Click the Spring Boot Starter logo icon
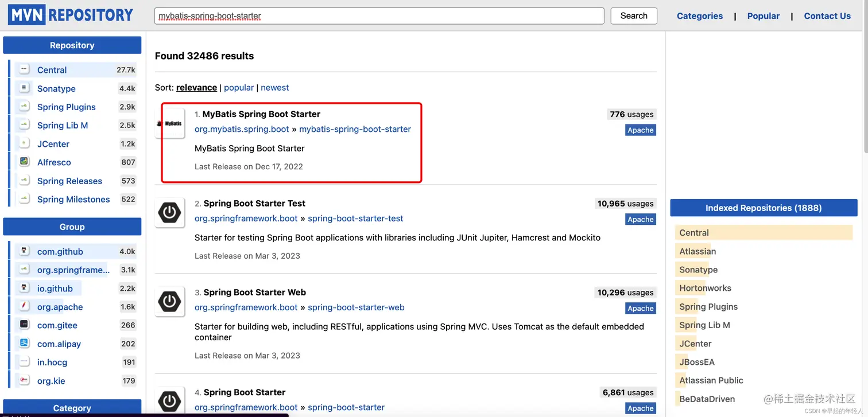 pyautogui.click(x=170, y=400)
